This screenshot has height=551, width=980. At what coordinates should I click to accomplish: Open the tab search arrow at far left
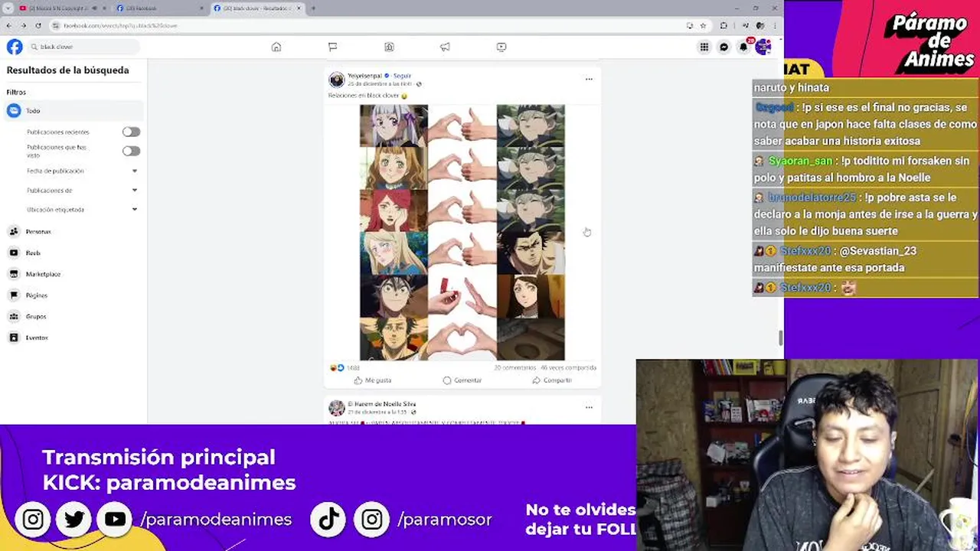(8, 8)
